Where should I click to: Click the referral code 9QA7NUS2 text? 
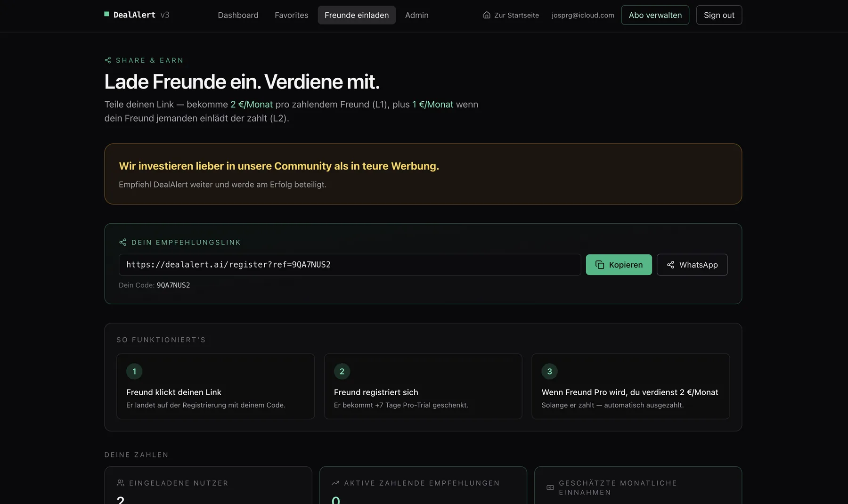[x=173, y=285]
